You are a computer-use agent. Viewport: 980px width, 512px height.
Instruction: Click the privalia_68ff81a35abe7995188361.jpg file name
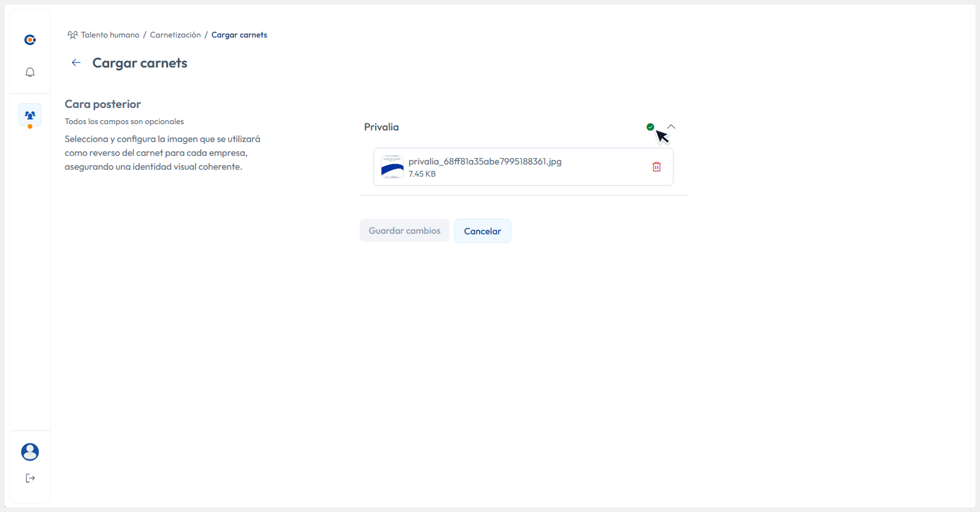[485, 162]
